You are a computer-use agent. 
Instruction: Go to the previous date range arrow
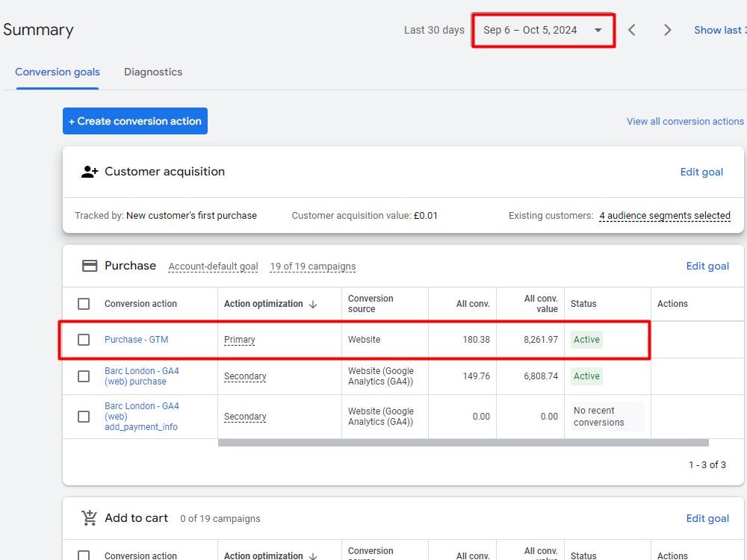tap(632, 30)
